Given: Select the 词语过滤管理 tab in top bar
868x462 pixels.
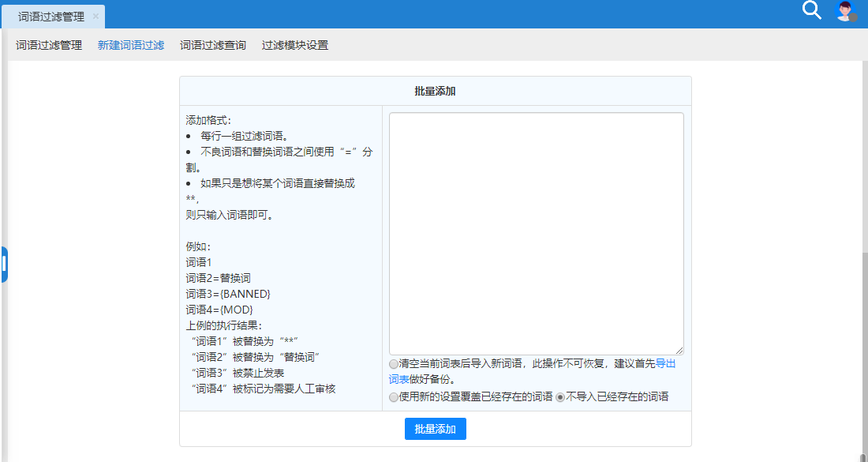Looking at the screenshot, I should tap(51, 17).
